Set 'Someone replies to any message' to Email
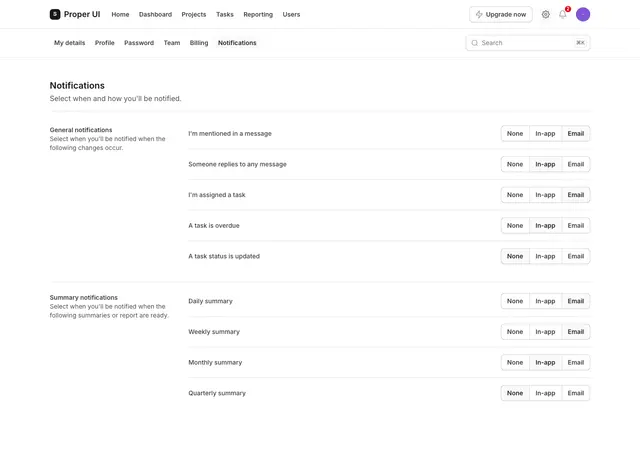The image size is (640, 451). [576, 164]
